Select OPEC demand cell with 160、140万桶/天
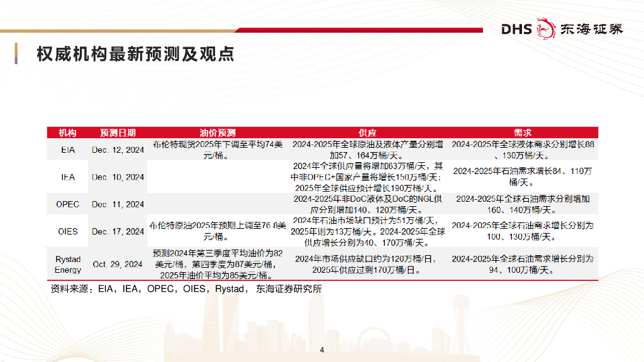The image size is (644, 362). tap(523, 204)
